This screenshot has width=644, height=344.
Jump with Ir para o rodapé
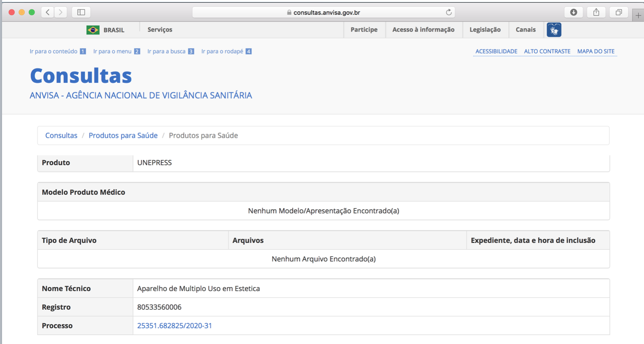pyautogui.click(x=226, y=51)
